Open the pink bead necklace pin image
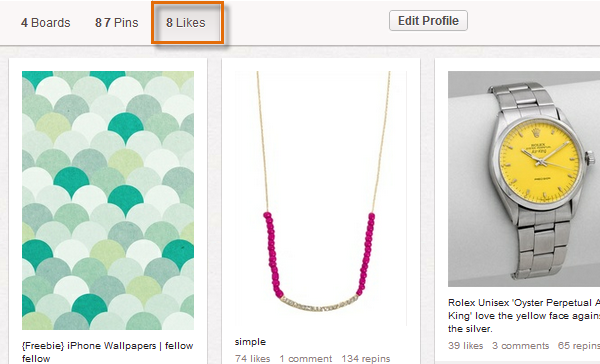 coord(321,198)
